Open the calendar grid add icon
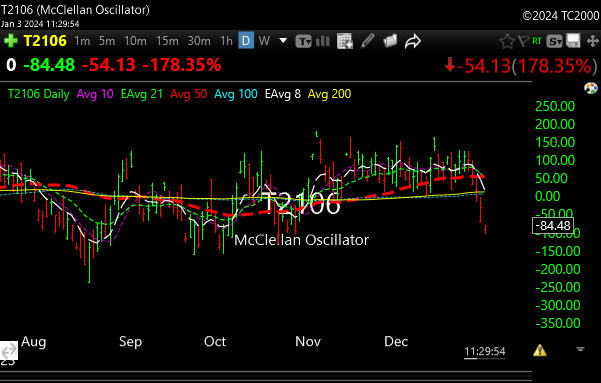The image size is (601, 383). coord(345,41)
